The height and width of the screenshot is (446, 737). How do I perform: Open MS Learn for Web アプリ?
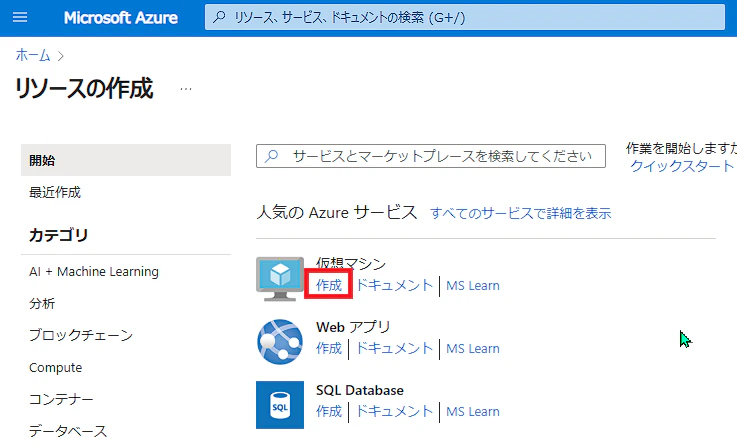[473, 349]
